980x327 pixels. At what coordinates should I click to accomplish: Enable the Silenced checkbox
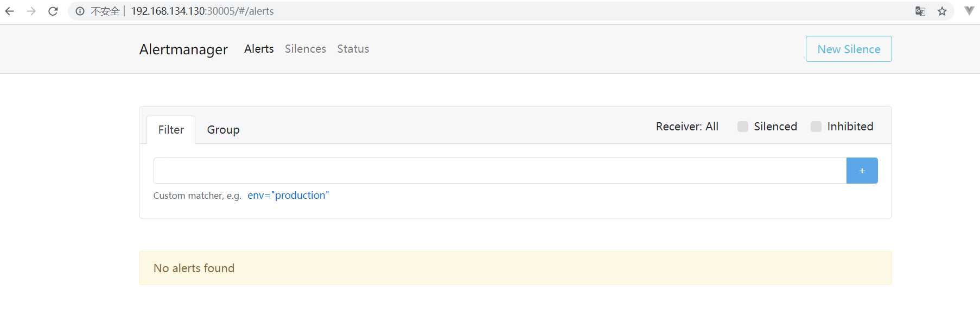743,127
